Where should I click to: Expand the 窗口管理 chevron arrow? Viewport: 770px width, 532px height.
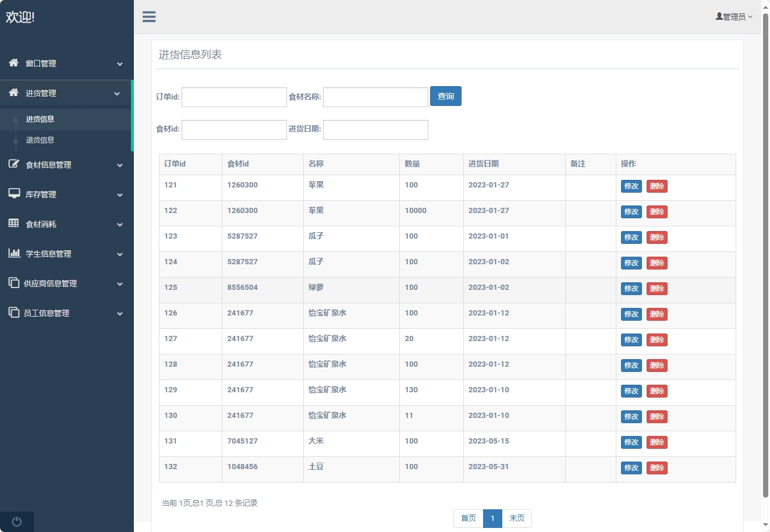(120, 64)
